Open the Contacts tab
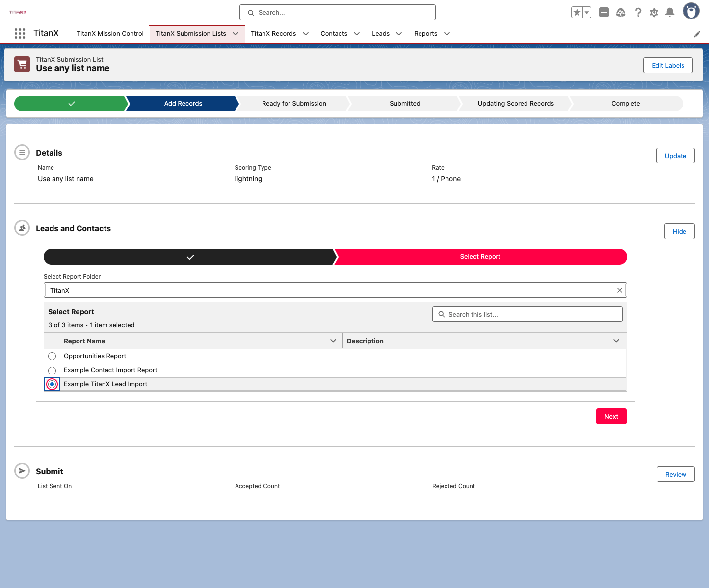Screen dimensions: 709x588 pos(334,34)
